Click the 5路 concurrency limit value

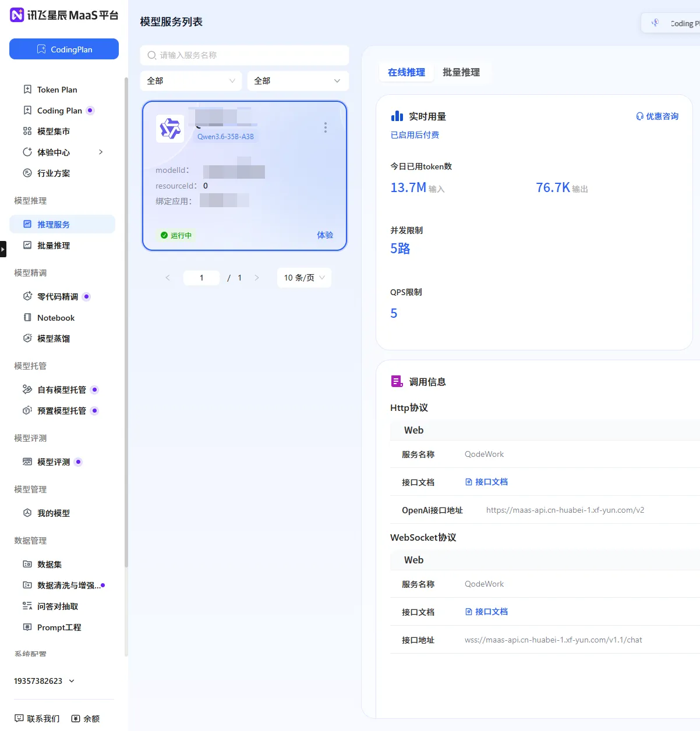coord(400,249)
